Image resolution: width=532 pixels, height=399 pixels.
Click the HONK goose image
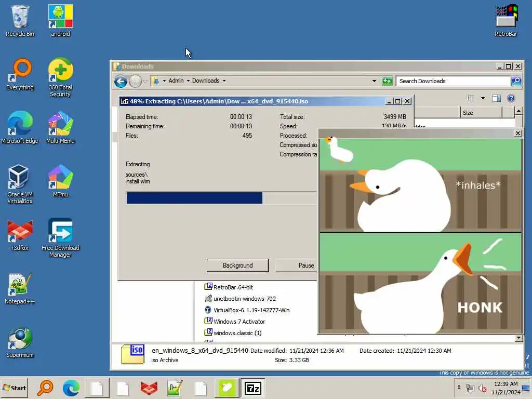[x=420, y=283]
